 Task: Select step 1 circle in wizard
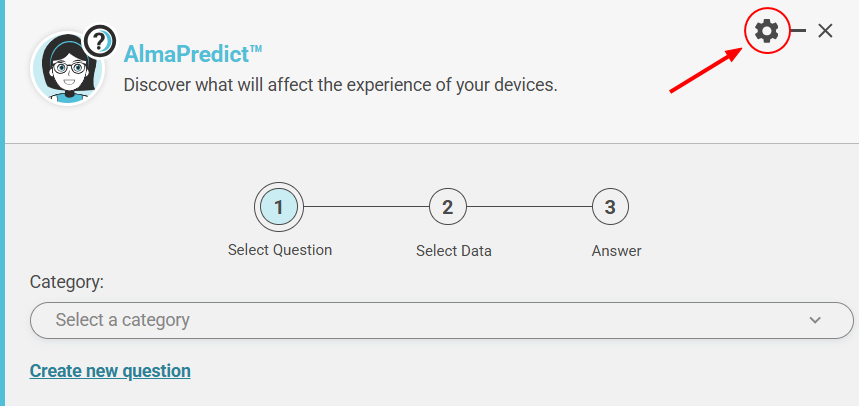click(x=279, y=207)
